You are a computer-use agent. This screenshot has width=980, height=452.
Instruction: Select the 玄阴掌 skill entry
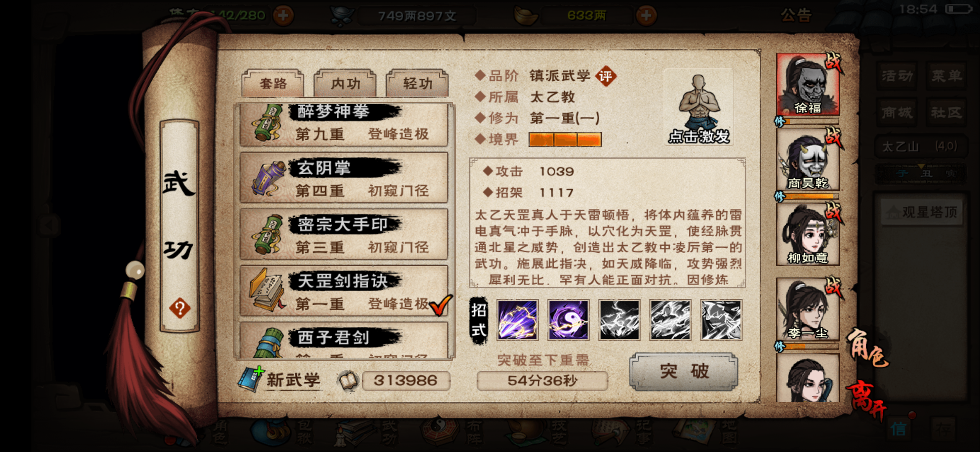pyautogui.click(x=344, y=178)
